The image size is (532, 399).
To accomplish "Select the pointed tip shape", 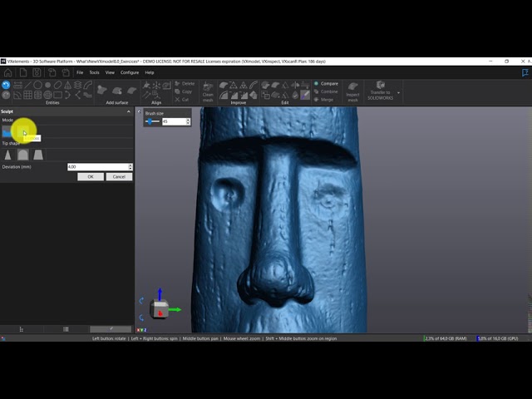I will [8, 155].
